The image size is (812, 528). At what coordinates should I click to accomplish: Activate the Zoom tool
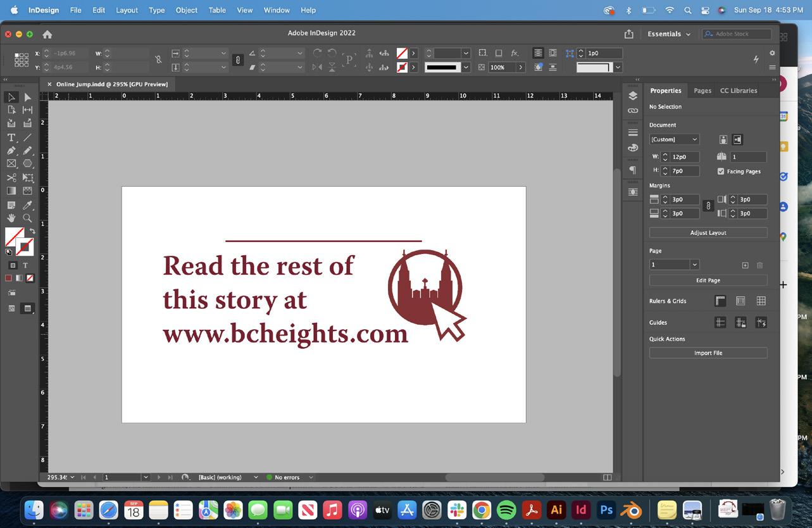point(27,218)
